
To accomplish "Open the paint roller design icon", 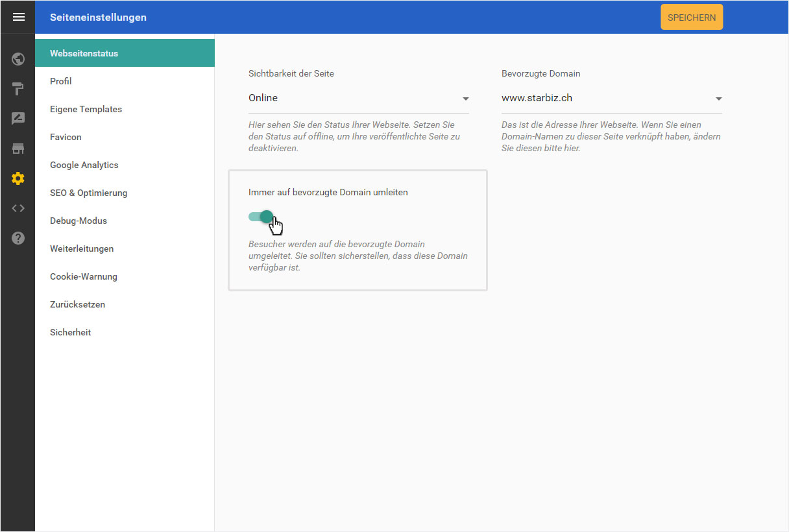I will click(x=18, y=89).
